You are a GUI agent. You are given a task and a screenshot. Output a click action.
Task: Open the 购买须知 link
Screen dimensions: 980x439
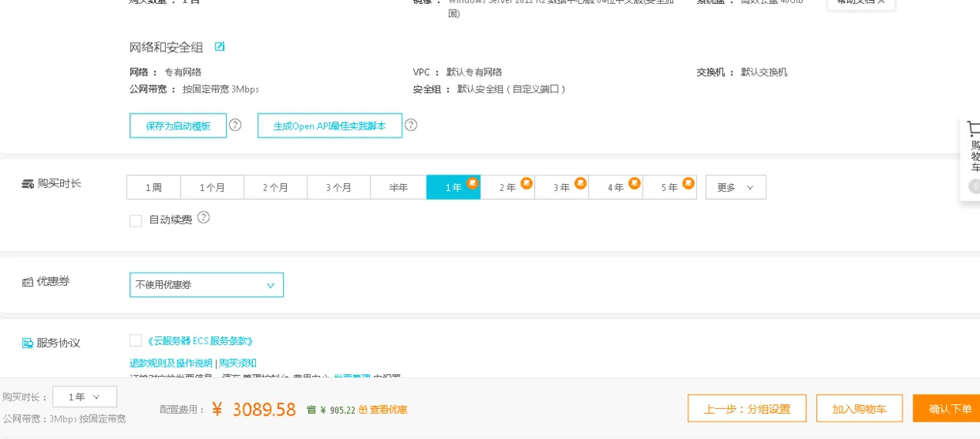pos(238,363)
